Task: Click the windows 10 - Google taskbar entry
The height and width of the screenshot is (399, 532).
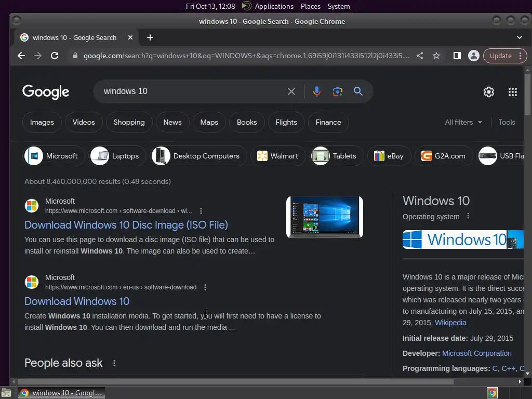Action: click(61, 393)
